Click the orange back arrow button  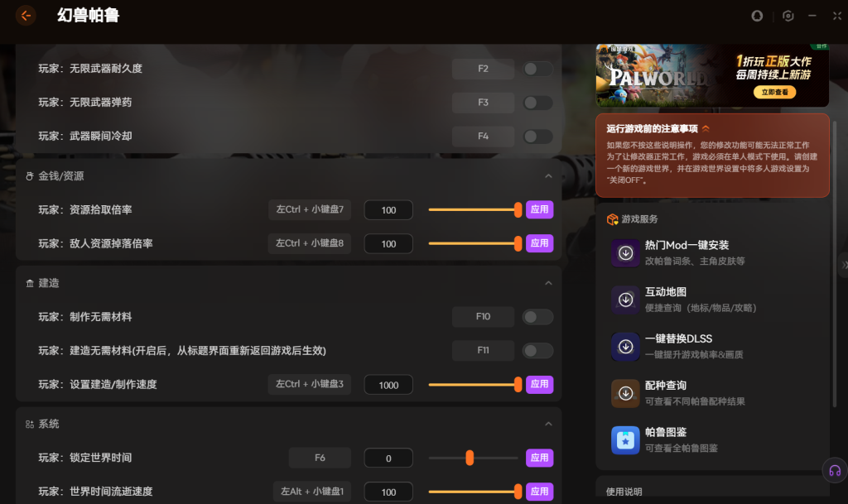[x=26, y=15]
